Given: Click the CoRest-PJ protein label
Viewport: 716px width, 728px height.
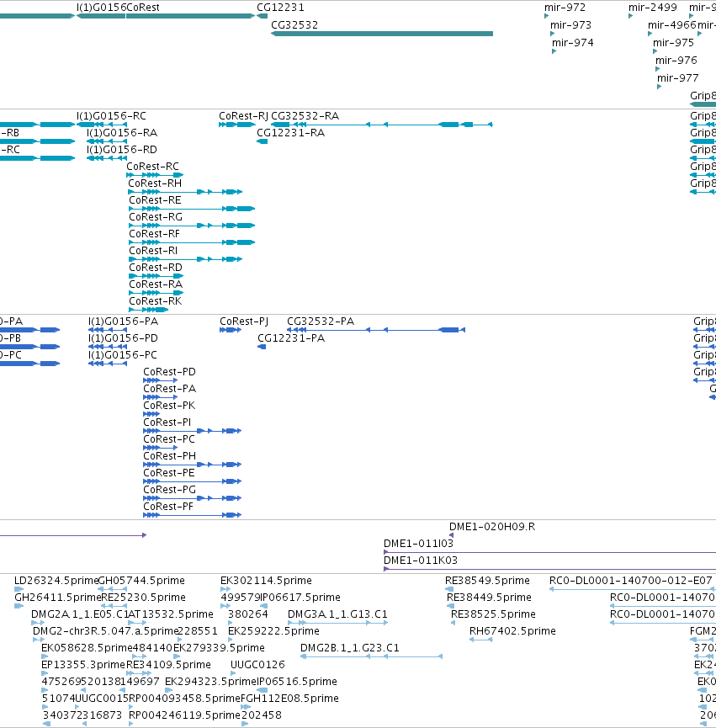Looking at the screenshot, I should point(244,321).
